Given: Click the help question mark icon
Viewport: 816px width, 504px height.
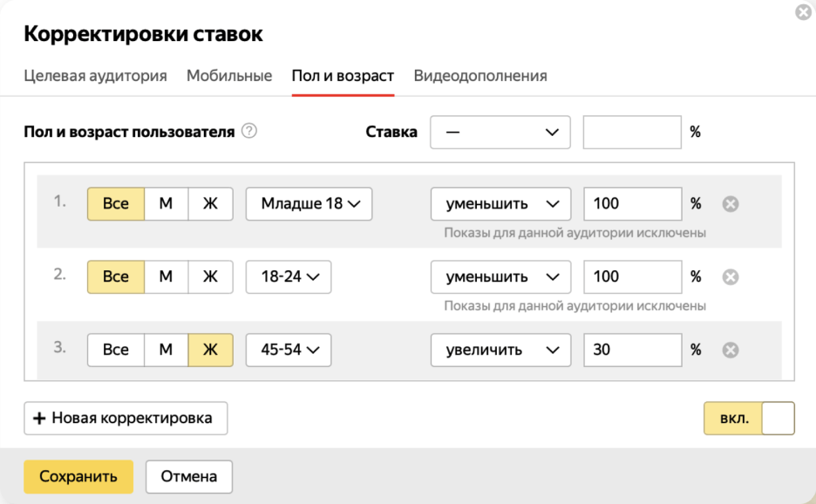Looking at the screenshot, I should point(249,132).
